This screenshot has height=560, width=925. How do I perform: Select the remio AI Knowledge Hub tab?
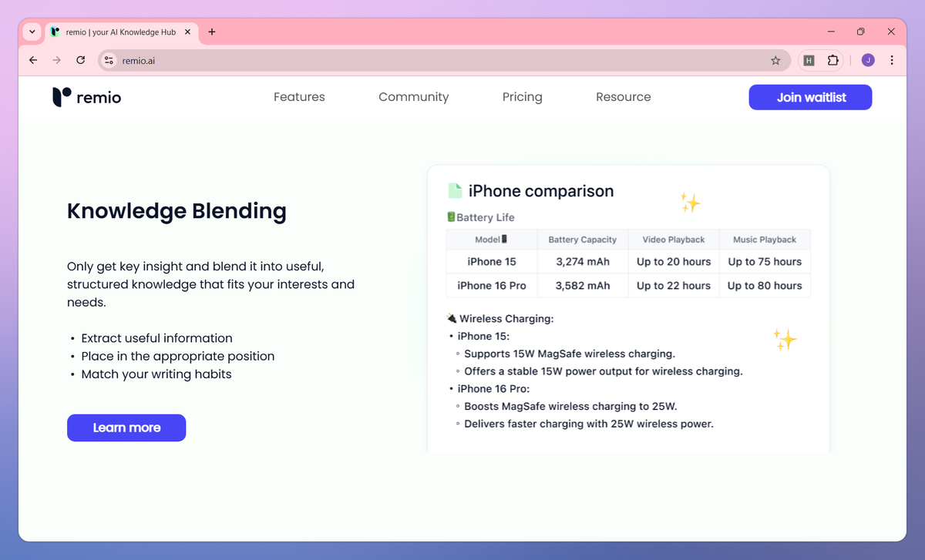click(x=120, y=32)
